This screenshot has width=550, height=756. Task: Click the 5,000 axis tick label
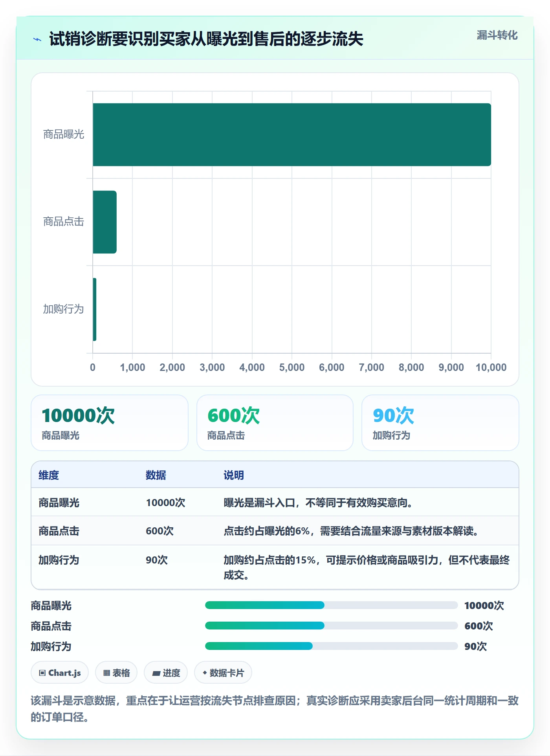(x=292, y=367)
